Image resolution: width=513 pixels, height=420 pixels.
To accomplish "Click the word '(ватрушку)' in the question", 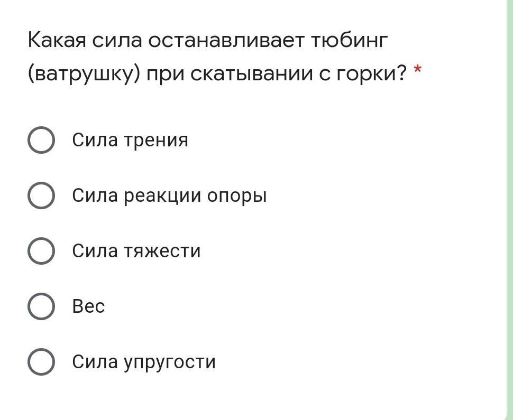I will point(84,73).
